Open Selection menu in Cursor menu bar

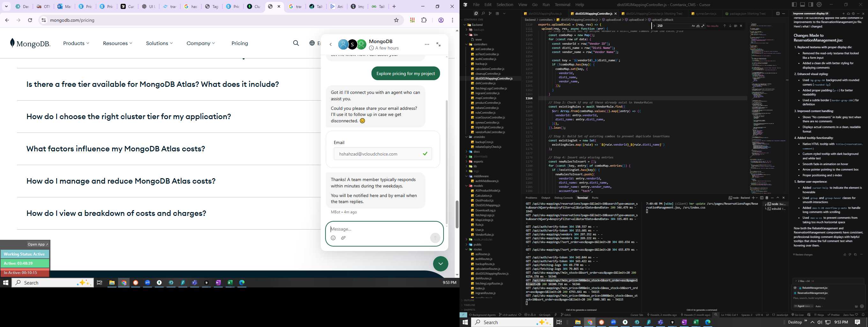(505, 5)
